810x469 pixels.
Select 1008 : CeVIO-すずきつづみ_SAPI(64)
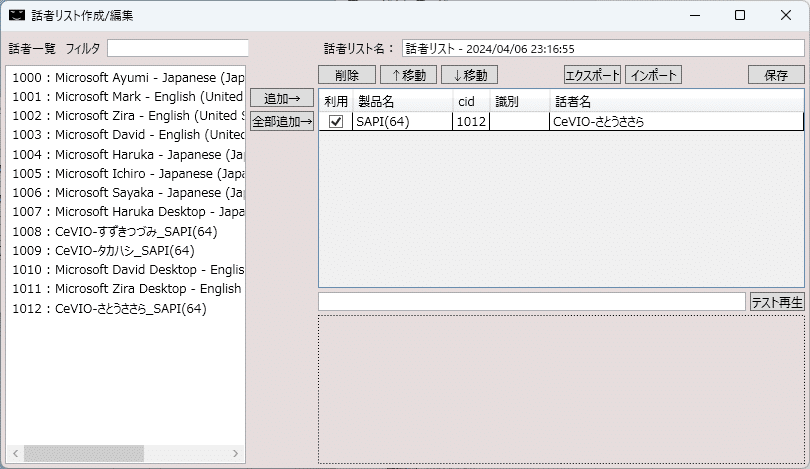126,231
